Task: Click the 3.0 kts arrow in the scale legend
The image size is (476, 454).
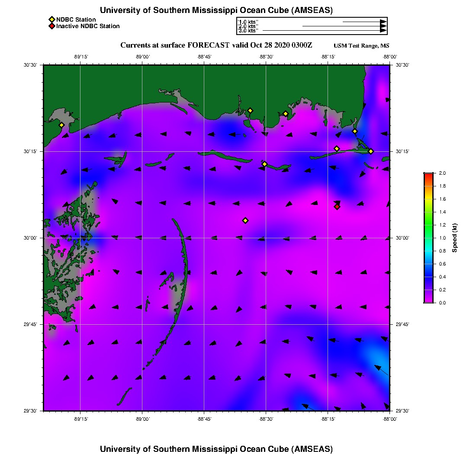Action: coord(325,31)
